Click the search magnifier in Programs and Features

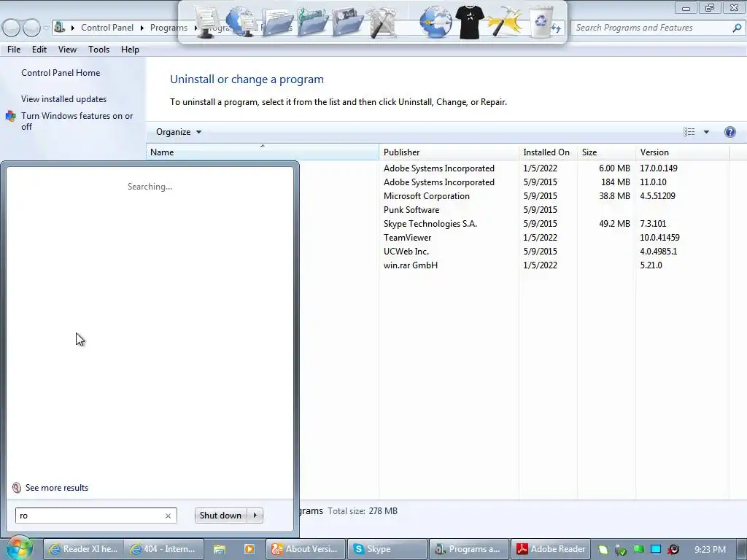(737, 28)
